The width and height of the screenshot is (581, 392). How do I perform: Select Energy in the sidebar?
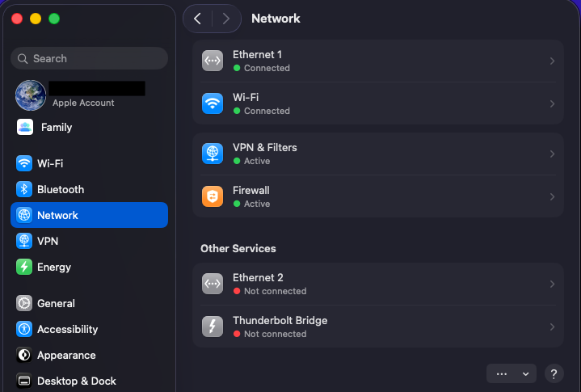pyautogui.click(x=90, y=267)
